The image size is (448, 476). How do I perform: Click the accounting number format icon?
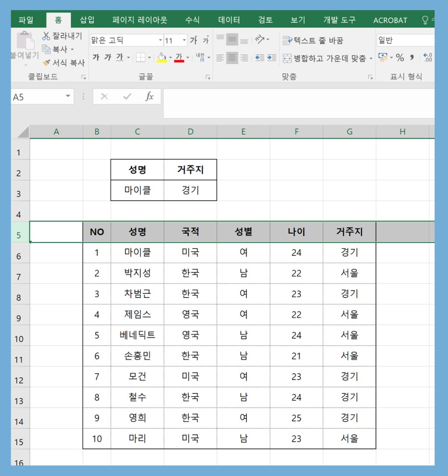[383, 57]
